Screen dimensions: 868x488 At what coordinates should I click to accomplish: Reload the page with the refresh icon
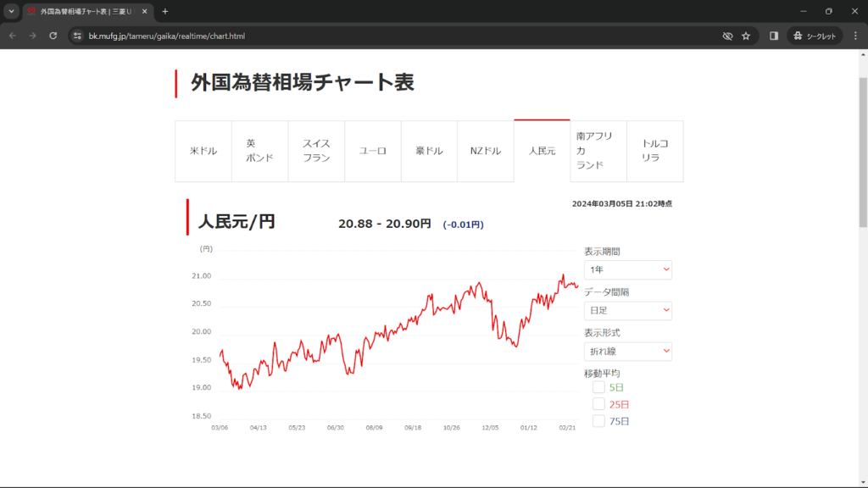coord(53,36)
